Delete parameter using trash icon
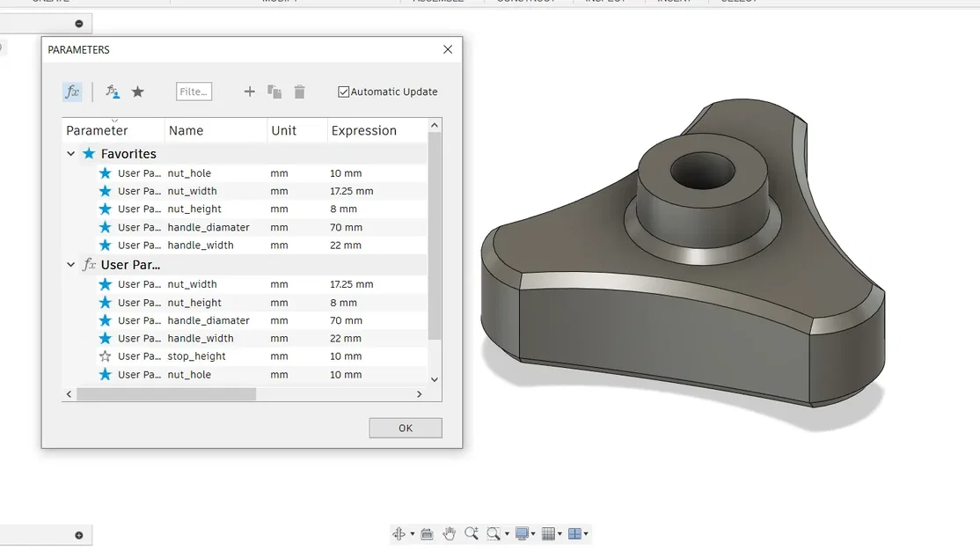Image resolution: width=980 pixels, height=550 pixels. pos(299,92)
